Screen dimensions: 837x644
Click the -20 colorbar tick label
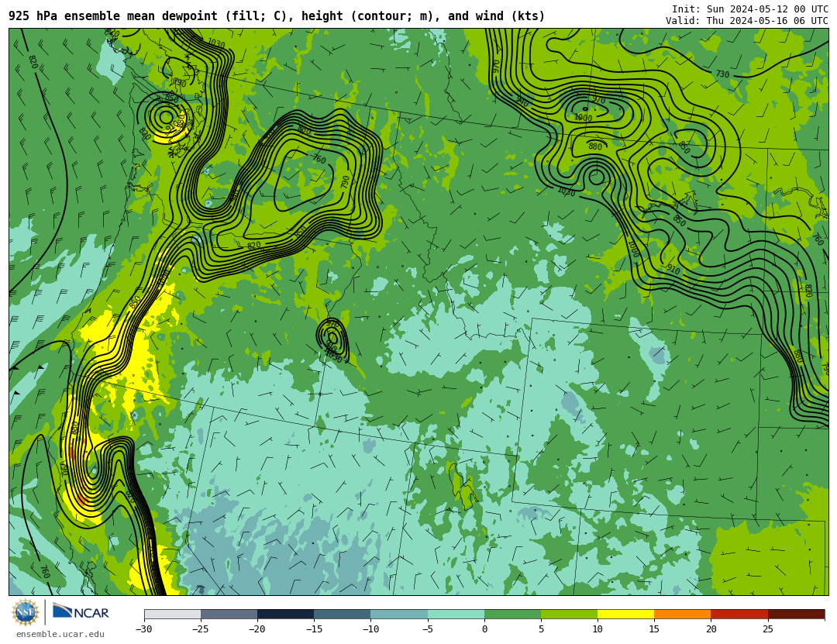click(257, 629)
